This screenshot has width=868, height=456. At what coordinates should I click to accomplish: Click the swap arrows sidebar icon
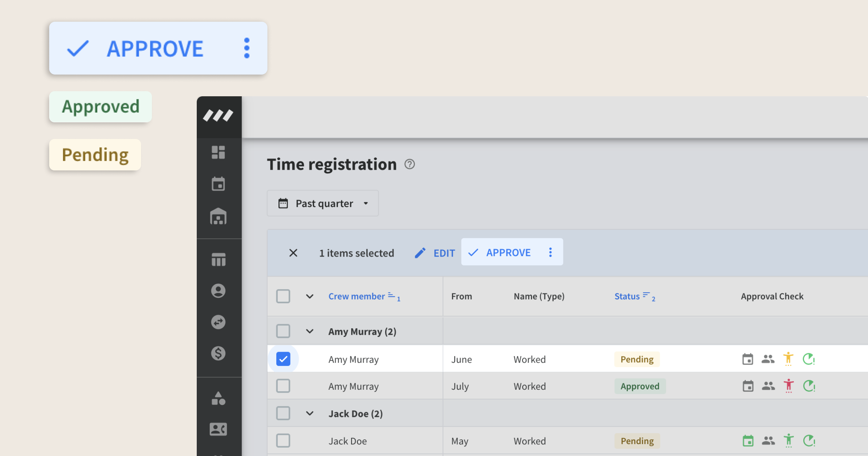218,322
